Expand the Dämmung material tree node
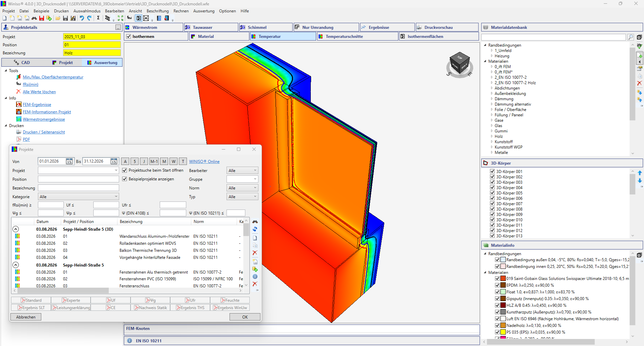Viewport: 644px width, 346px height. tap(492, 99)
